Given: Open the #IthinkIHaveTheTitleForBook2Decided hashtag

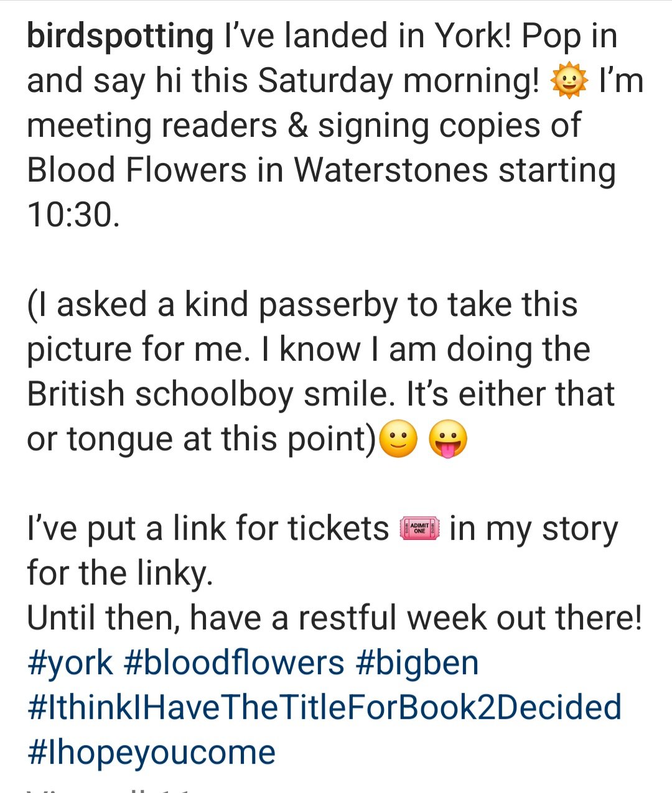Looking at the screenshot, I should (x=324, y=708).
